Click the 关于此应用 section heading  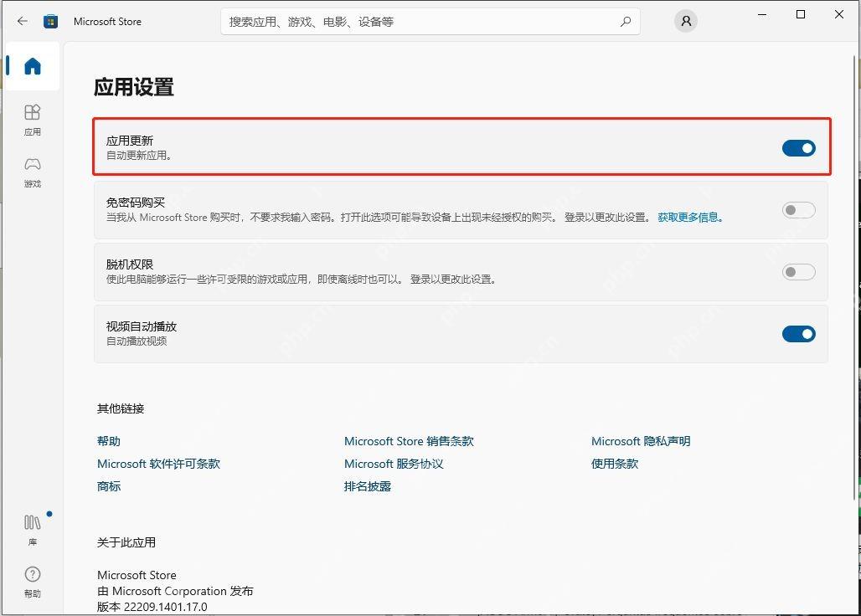[x=126, y=542]
